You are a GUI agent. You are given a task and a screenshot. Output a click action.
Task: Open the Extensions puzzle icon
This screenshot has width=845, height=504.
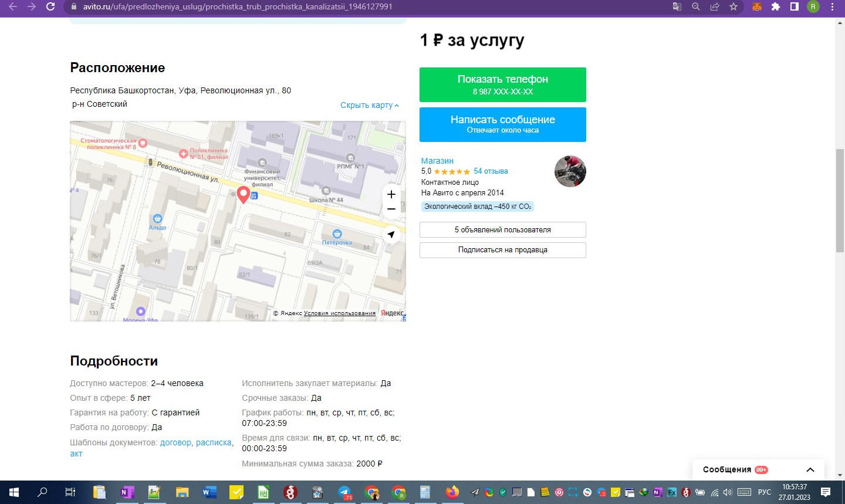click(776, 6)
